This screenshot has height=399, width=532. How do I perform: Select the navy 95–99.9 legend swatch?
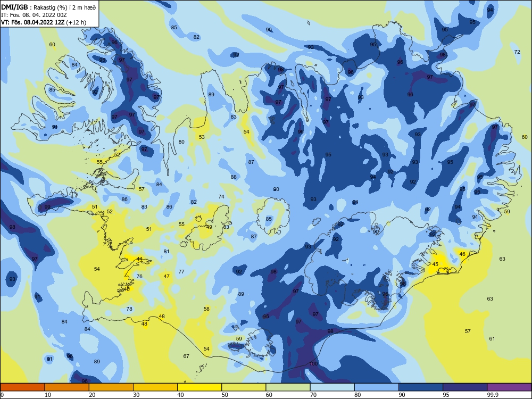click(465, 387)
